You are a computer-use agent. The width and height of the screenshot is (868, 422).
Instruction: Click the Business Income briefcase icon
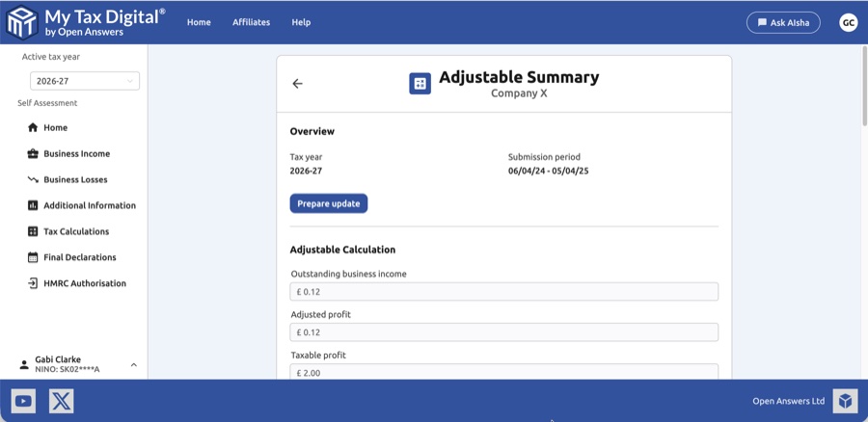pos(33,154)
